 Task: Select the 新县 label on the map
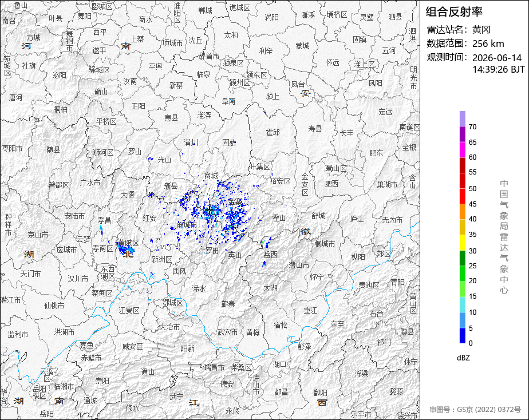tap(171, 186)
